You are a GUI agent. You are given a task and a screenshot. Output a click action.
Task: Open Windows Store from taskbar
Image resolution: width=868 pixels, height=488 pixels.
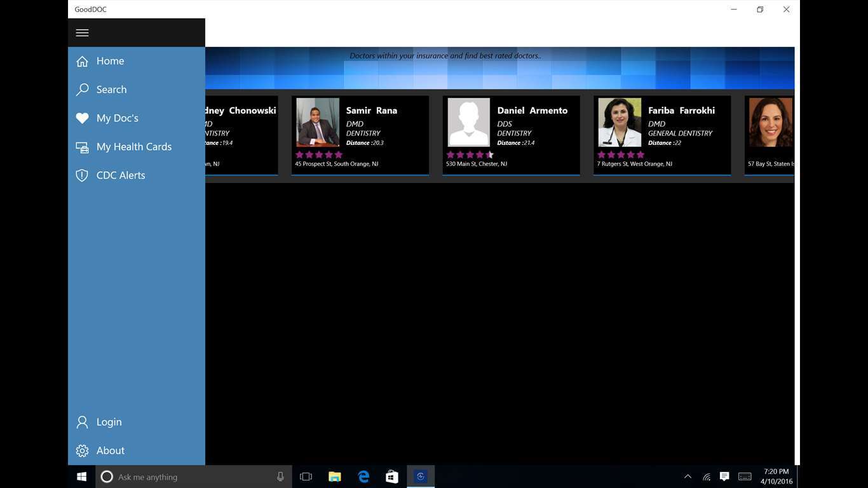(392, 477)
